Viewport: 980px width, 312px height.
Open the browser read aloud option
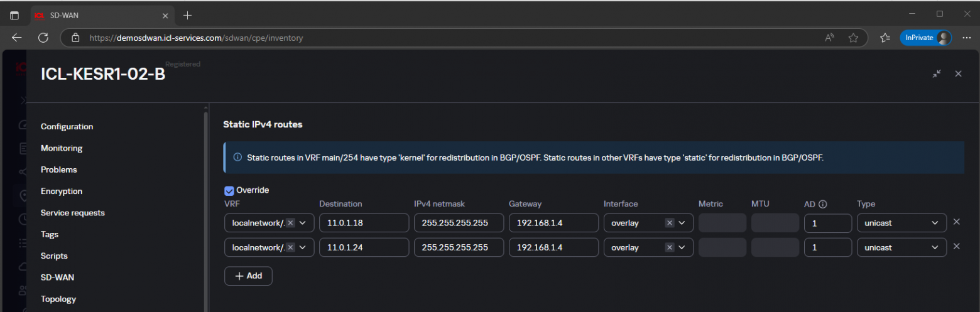829,38
